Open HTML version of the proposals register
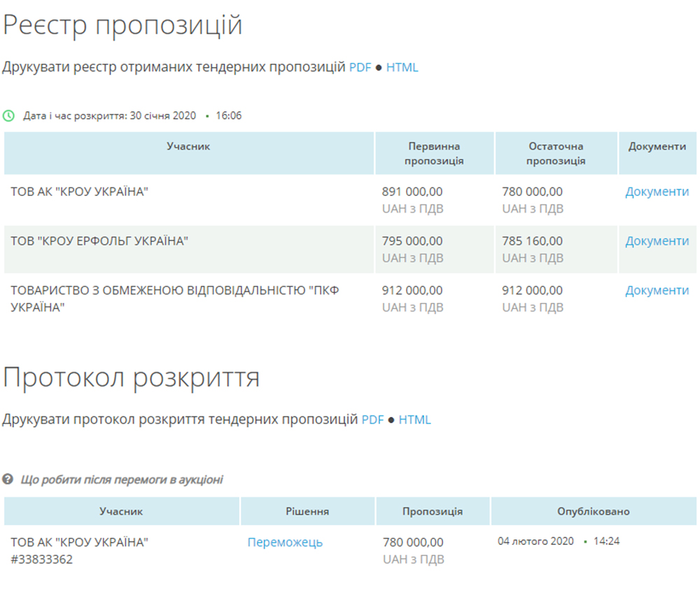700x589 pixels. (402, 67)
